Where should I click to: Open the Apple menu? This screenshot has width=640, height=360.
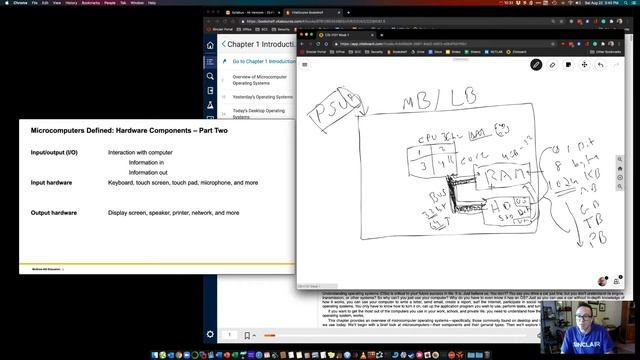[6, 3]
